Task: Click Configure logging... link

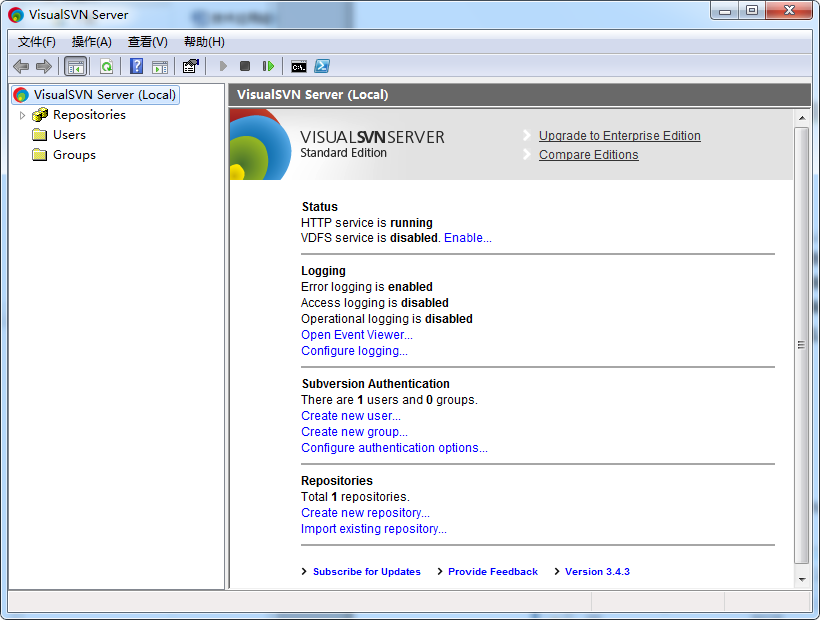Action: click(355, 351)
